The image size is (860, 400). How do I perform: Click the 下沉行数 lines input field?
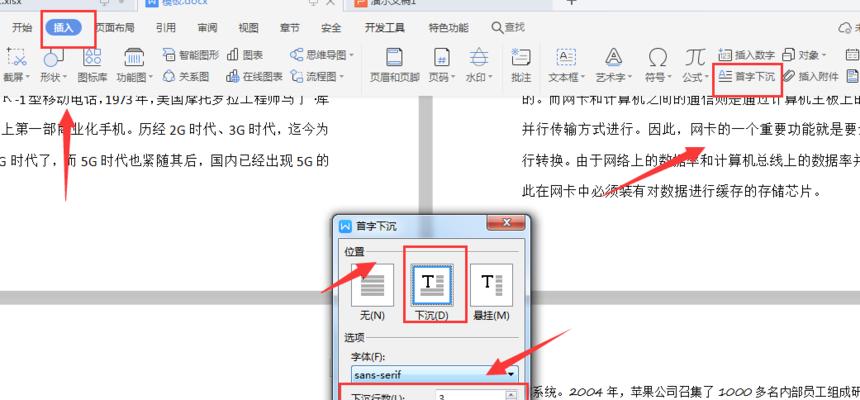[470, 396]
